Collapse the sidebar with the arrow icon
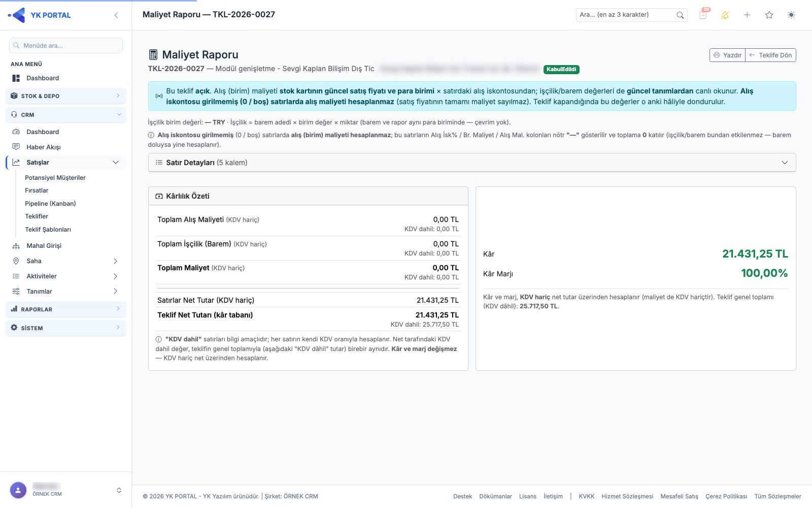The image size is (812, 508). pyautogui.click(x=116, y=15)
